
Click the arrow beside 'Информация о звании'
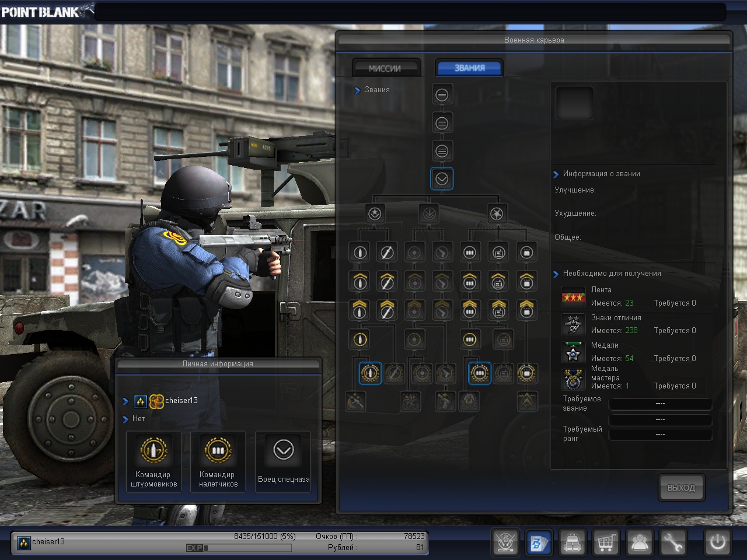556,174
